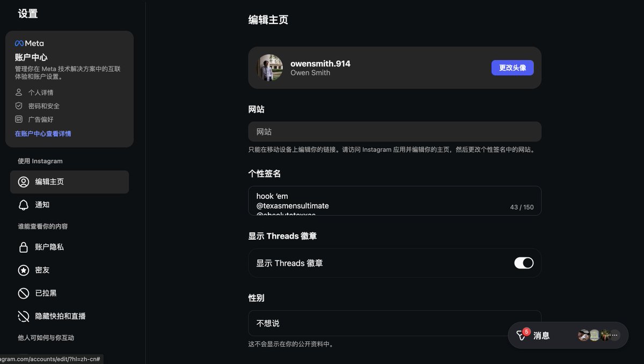Click the display name Owen Smith
This screenshot has height=364, width=644.
point(310,73)
